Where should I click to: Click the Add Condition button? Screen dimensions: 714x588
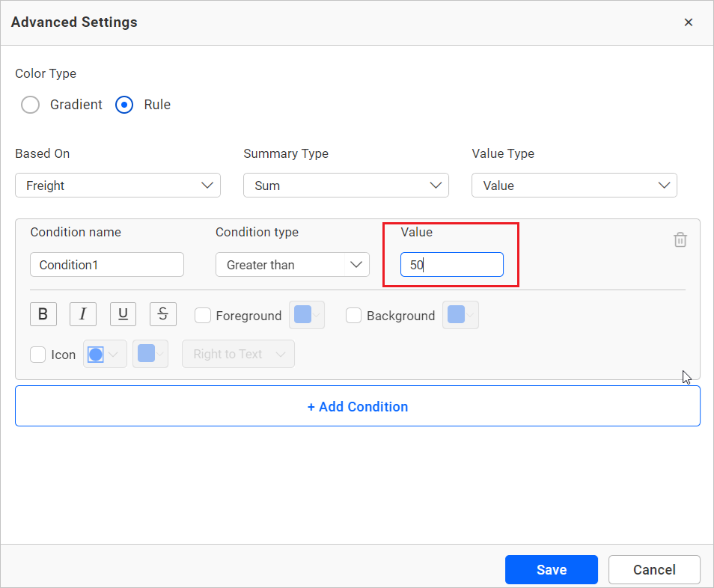coord(357,407)
